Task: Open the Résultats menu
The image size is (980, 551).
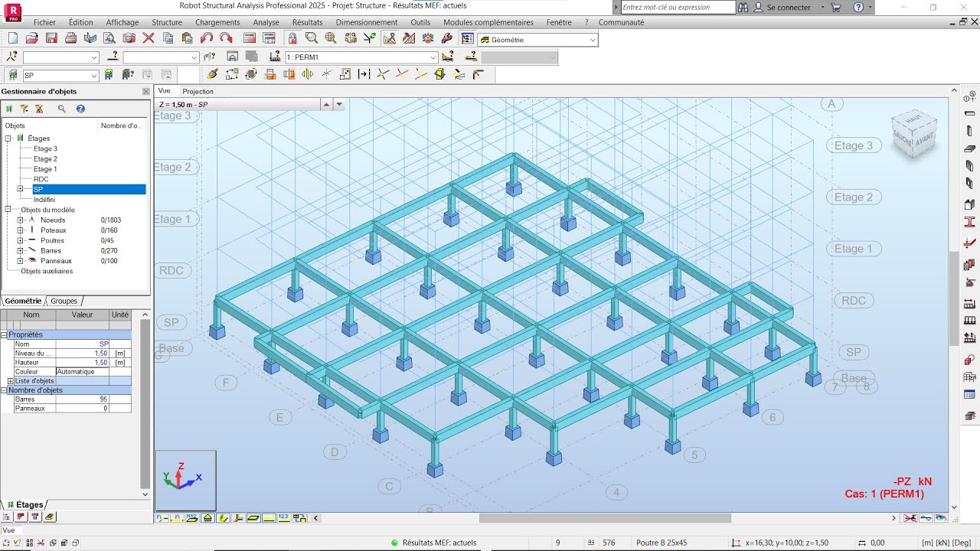Action: pyautogui.click(x=307, y=22)
